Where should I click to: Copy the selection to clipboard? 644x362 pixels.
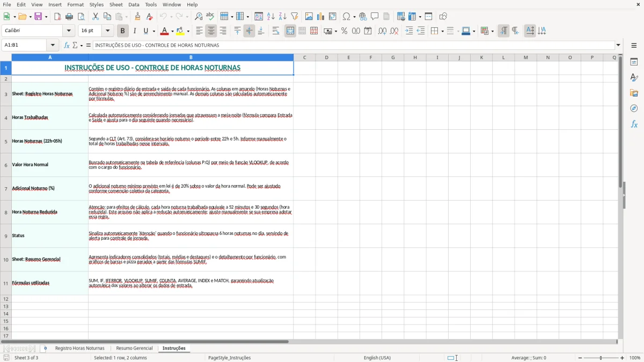point(107,17)
